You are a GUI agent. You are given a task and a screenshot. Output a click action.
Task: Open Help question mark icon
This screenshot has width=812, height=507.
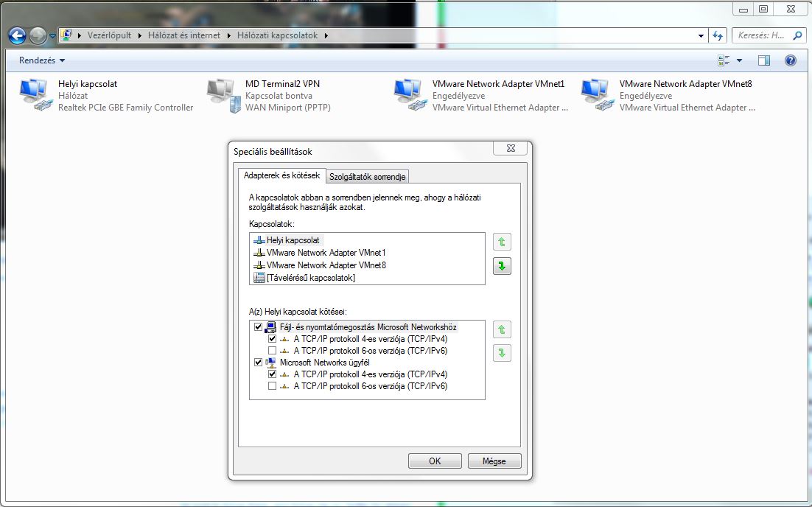pos(790,60)
